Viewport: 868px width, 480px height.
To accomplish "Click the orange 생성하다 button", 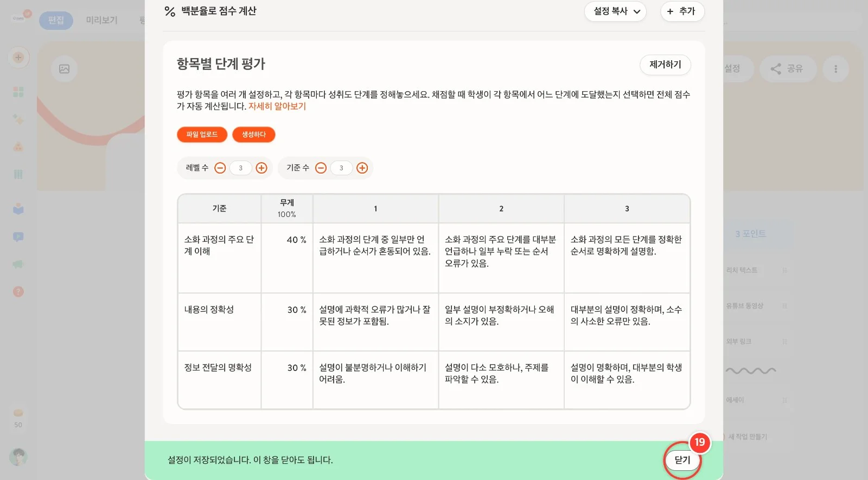I will pos(254,135).
